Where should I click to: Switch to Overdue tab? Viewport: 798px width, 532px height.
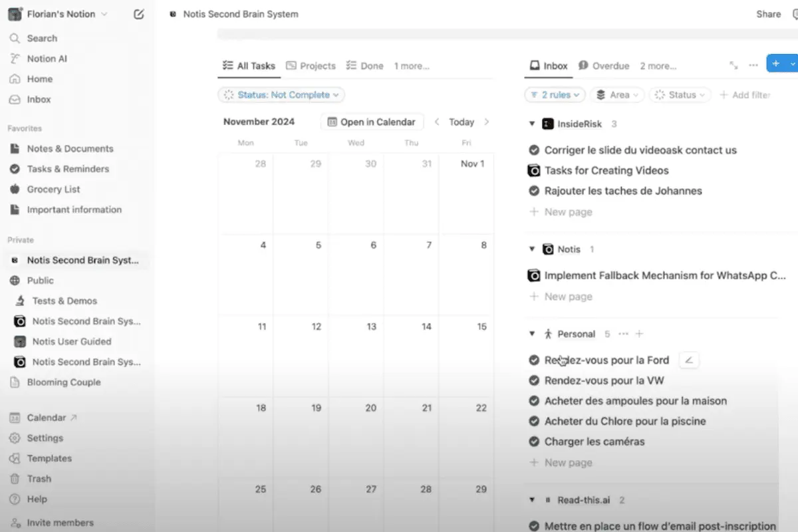pos(604,66)
